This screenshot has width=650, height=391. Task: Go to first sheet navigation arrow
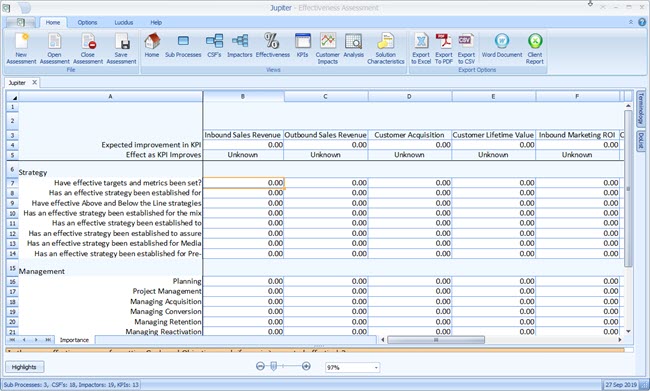pos(12,340)
